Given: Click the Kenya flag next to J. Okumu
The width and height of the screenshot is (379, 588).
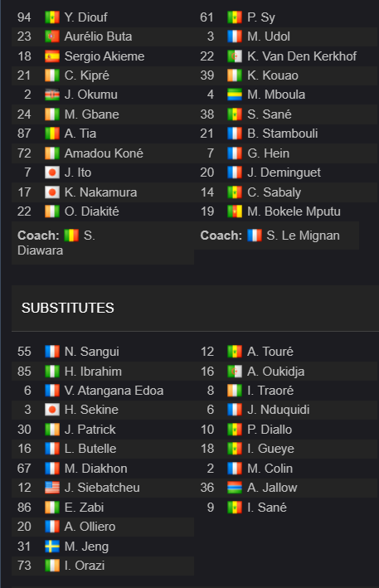Looking at the screenshot, I should (x=52, y=95).
